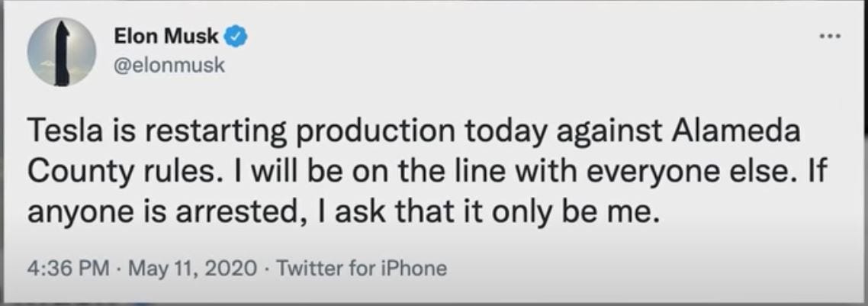Open the @elonmusk handle link

[x=169, y=65]
